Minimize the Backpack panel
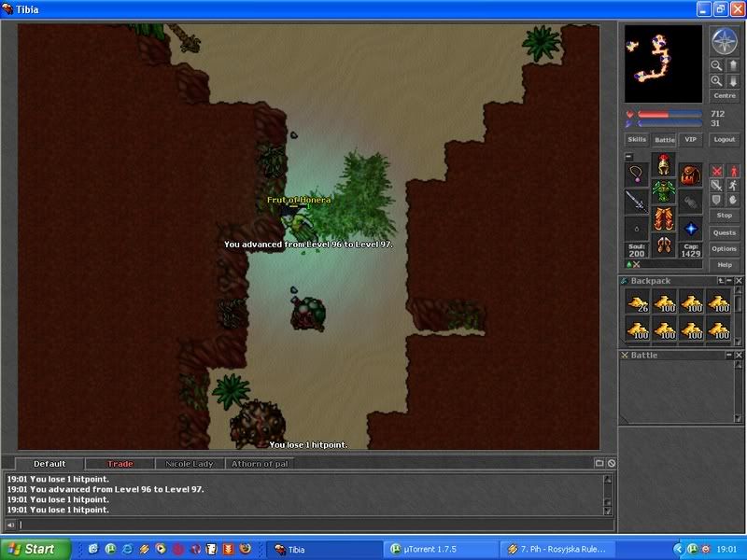The width and height of the screenshot is (747, 560). pyautogui.click(x=729, y=281)
